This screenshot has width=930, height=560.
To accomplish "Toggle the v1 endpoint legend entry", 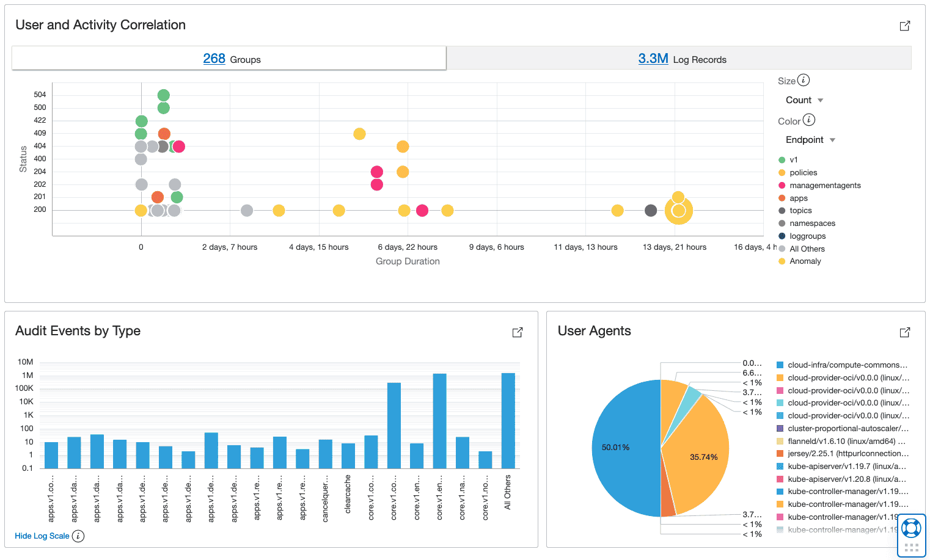I will point(793,160).
